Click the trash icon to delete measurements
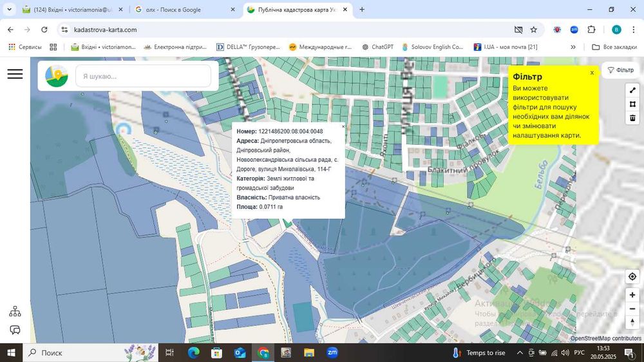This screenshot has width=644, height=362. click(632, 118)
